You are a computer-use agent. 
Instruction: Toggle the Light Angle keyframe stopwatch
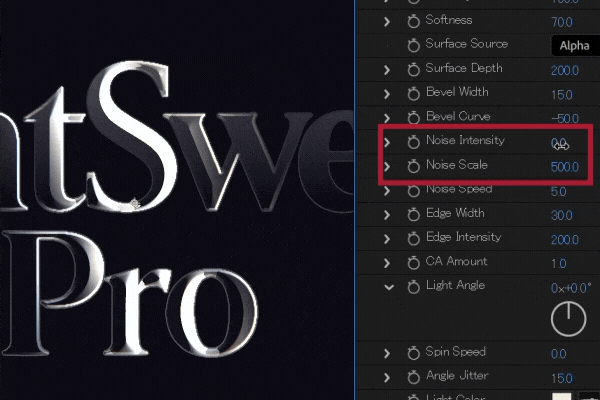tap(413, 286)
